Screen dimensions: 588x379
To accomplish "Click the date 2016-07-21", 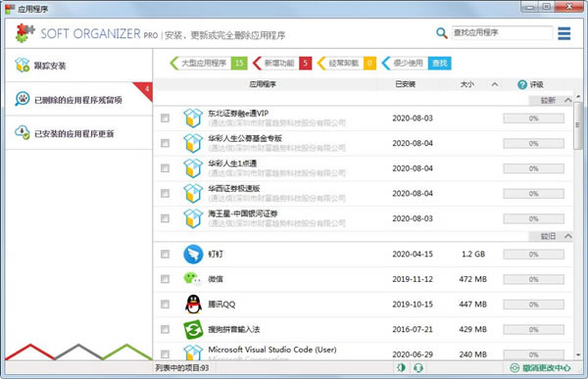I will click(413, 329).
